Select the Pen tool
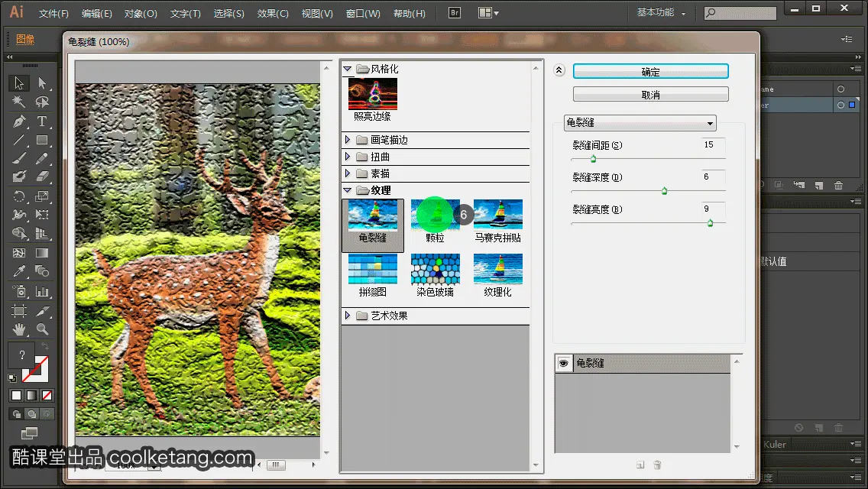This screenshot has height=489, width=868. tap(19, 121)
